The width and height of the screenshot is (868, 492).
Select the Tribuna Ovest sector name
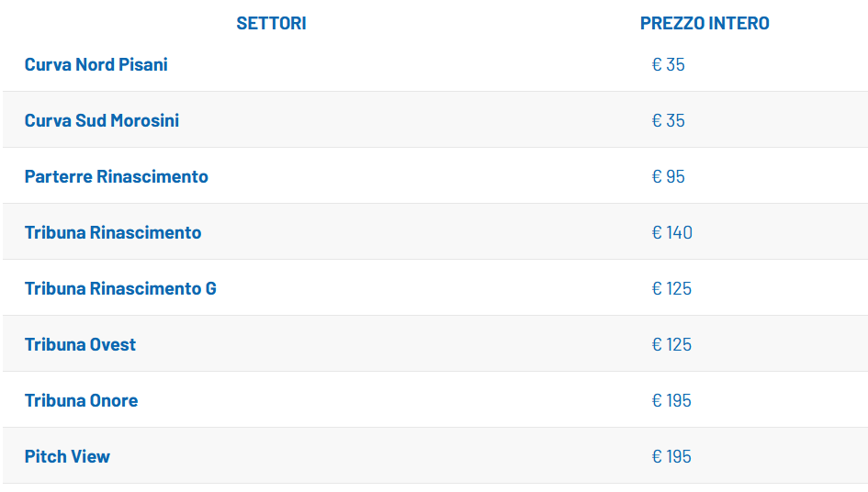point(80,345)
